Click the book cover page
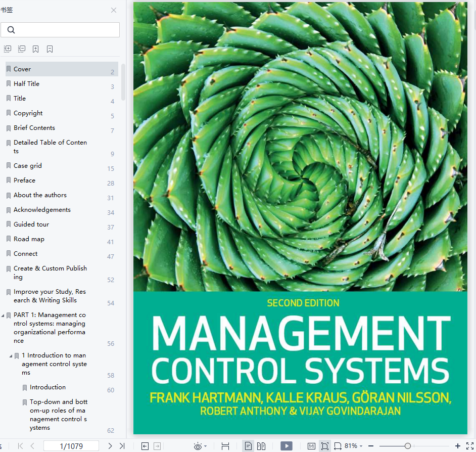This screenshot has width=476, height=452. 300,218
